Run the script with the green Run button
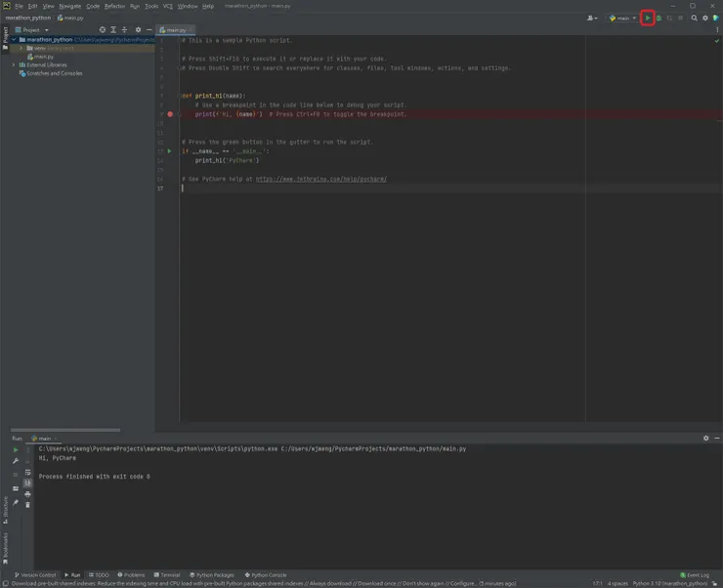723x588 pixels. click(647, 18)
